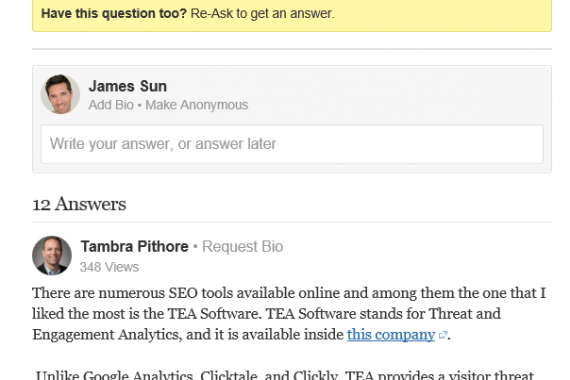Viewport: 570px width, 380px height.
Task: Click the bold 'Have this question too?' text
Action: pos(114,13)
